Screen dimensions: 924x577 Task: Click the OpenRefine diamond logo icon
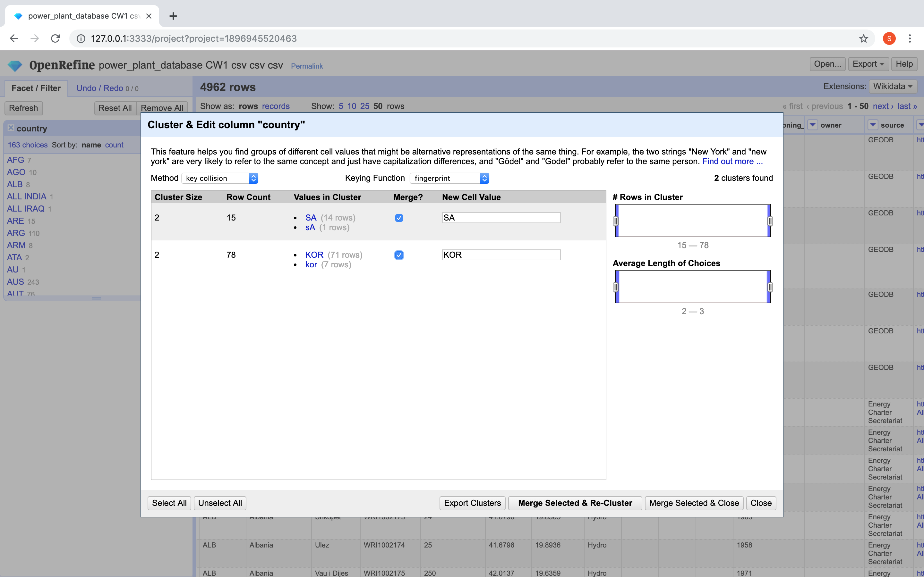15,66
